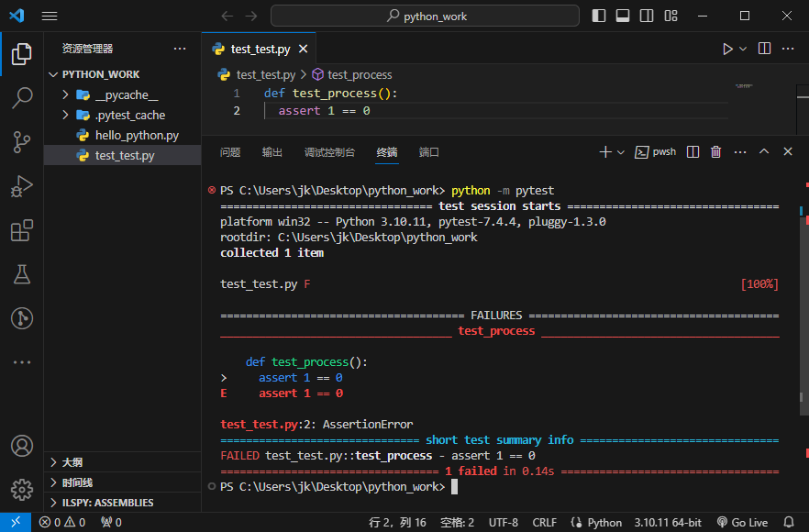Maximize the panel size with chevron
The width and height of the screenshot is (809, 532).
(x=764, y=151)
